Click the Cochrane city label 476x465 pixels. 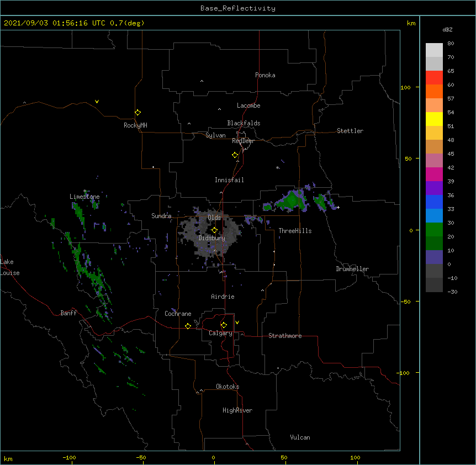tap(178, 314)
